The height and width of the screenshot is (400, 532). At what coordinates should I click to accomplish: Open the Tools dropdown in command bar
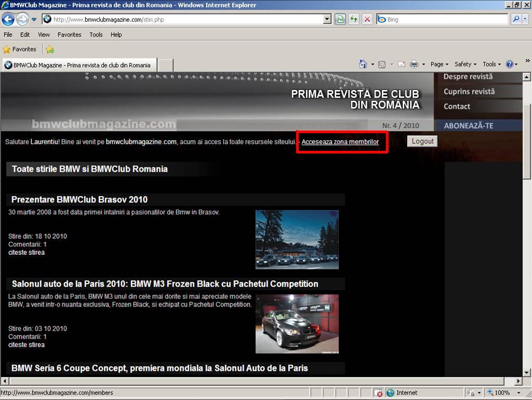pyautogui.click(x=491, y=64)
